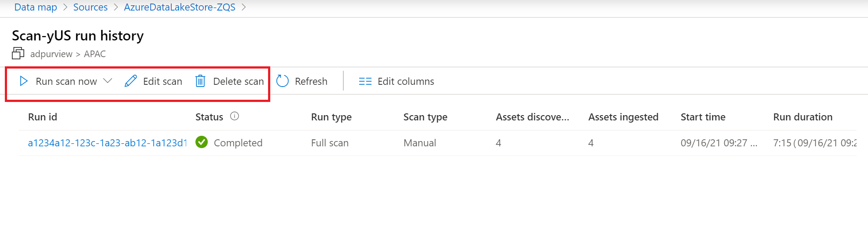Click the Run scan now play icon
The height and width of the screenshot is (243, 868).
click(24, 81)
